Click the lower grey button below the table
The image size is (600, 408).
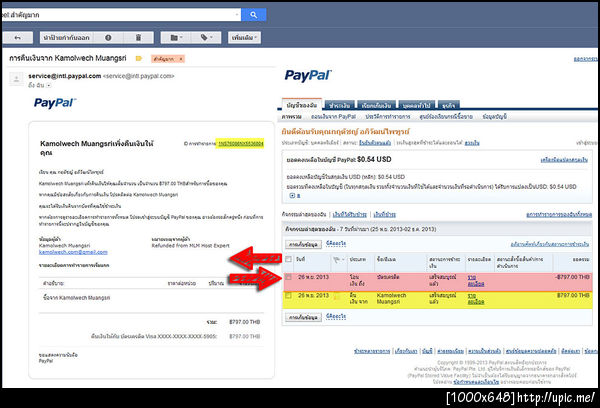(x=303, y=317)
